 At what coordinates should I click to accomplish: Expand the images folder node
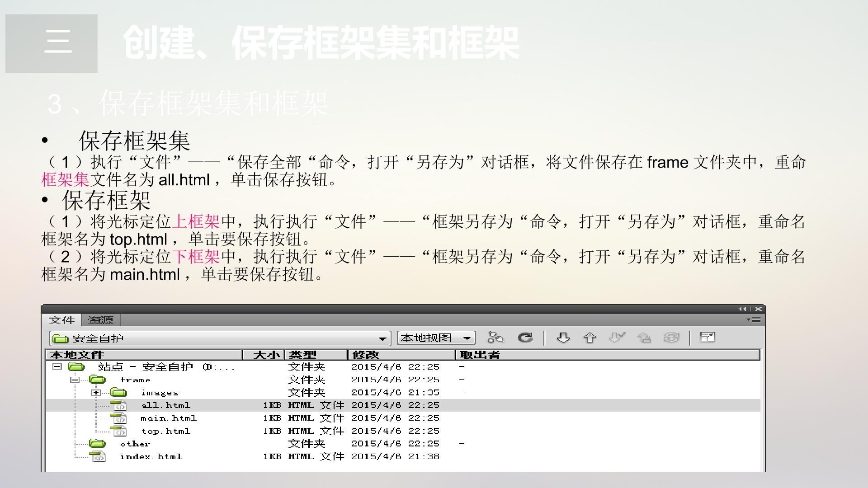pyautogui.click(x=96, y=392)
